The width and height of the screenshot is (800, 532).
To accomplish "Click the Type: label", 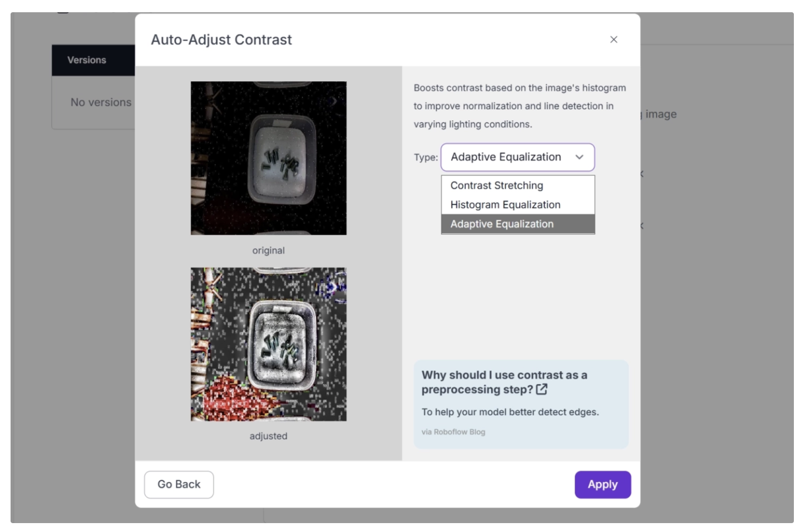I will (426, 157).
